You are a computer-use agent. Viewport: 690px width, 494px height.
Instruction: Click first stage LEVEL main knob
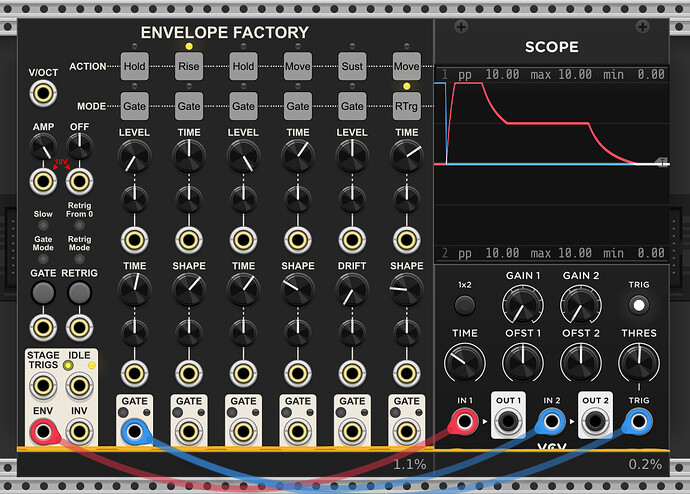tap(134, 156)
